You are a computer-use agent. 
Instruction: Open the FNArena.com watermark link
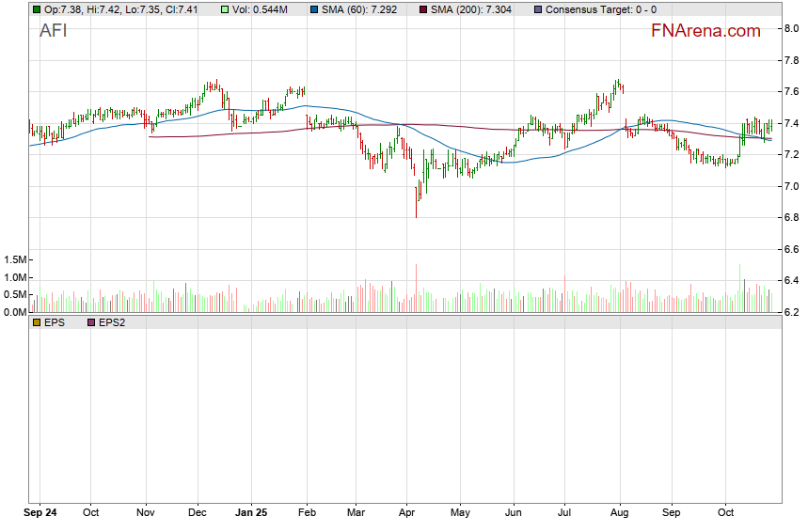point(705,31)
